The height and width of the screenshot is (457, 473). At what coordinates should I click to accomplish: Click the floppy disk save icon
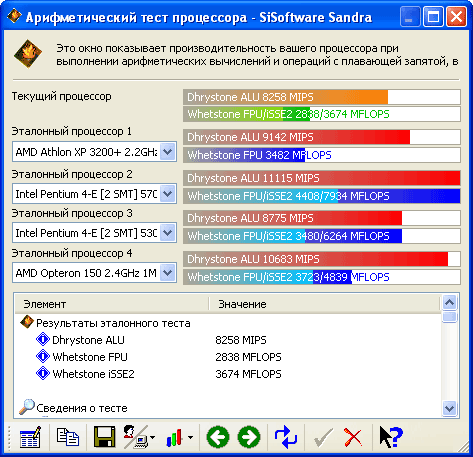click(105, 437)
